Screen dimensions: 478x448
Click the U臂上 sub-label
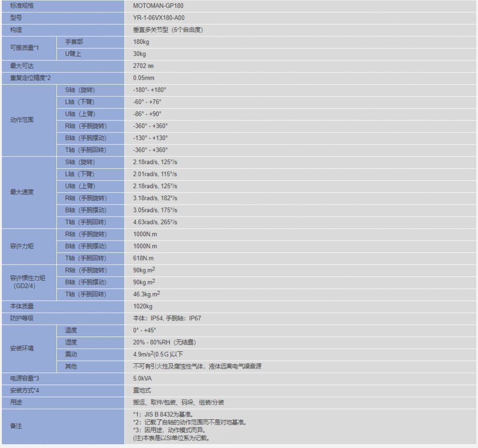(73, 54)
